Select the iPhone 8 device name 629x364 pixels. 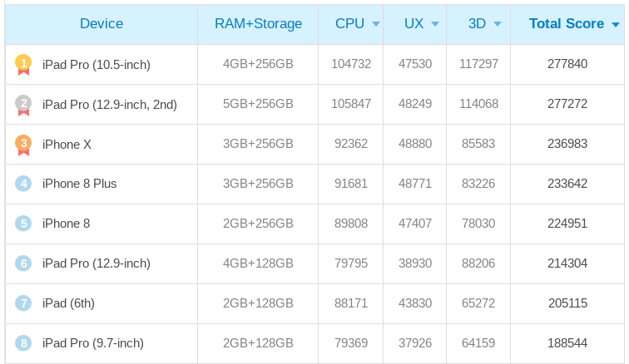point(66,224)
